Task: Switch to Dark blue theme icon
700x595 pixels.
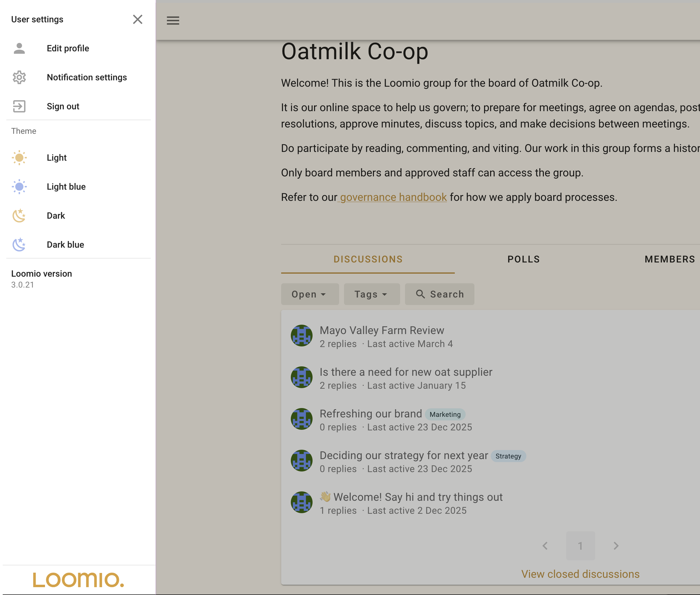Action: click(19, 245)
